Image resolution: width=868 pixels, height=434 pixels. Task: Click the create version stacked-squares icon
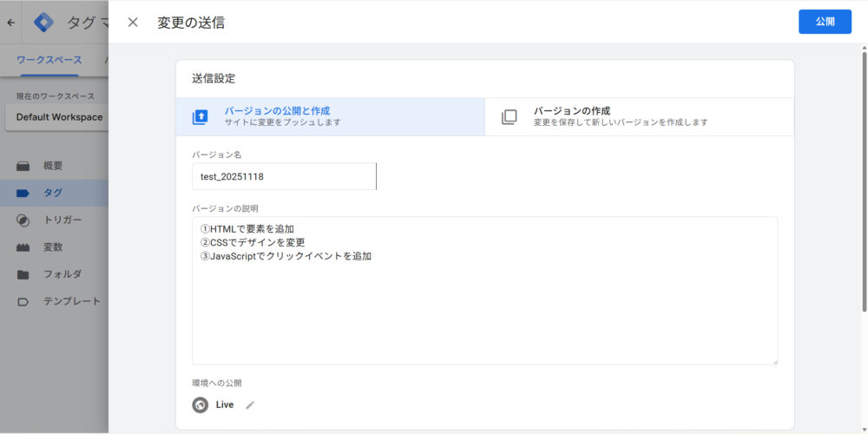pyautogui.click(x=509, y=117)
